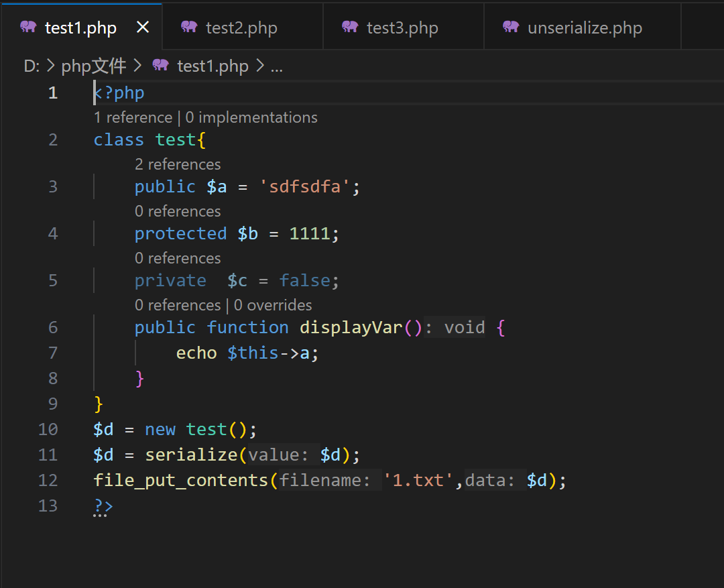
Task: Click '1 reference' CodeLens above class test
Action: [133, 117]
